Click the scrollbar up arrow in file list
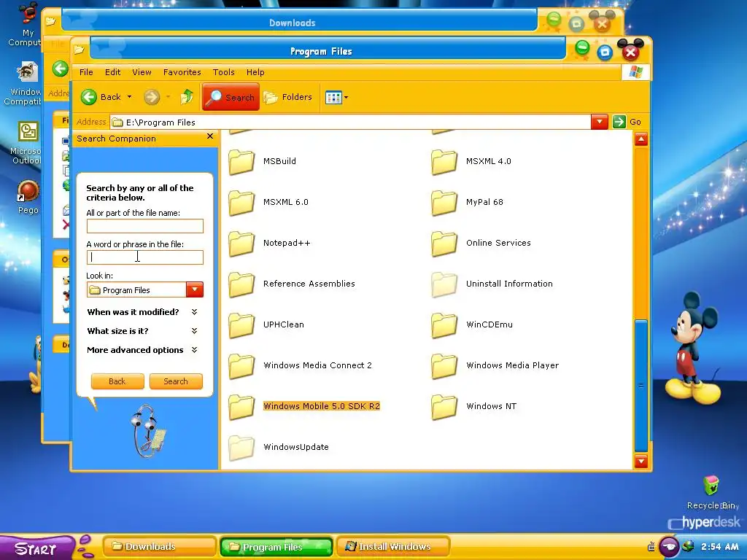The image size is (747, 560). pos(641,139)
